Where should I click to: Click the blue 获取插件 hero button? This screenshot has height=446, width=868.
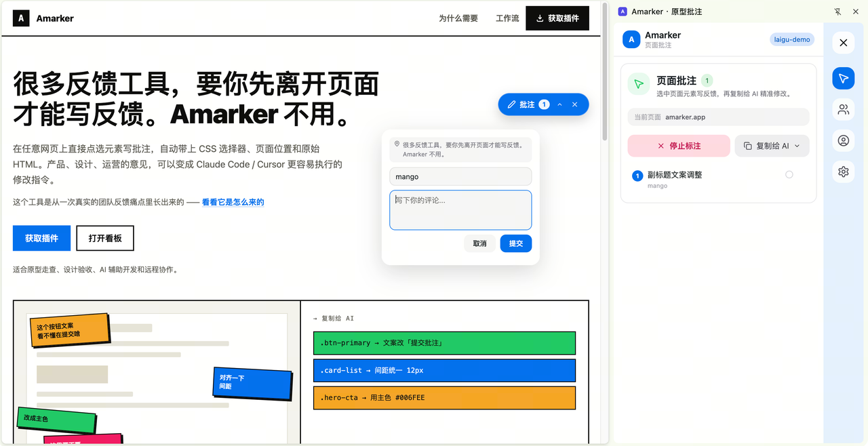coord(41,239)
